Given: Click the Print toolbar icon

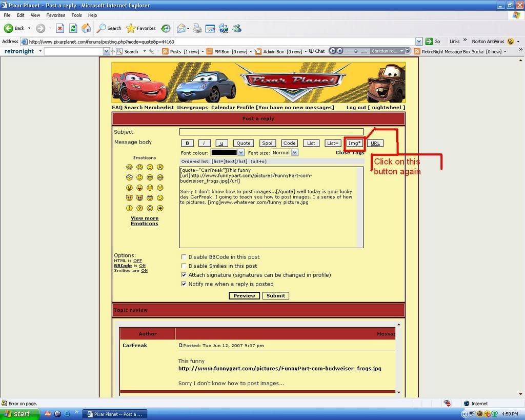Looking at the screenshot, I should pyautogui.click(x=197, y=28).
